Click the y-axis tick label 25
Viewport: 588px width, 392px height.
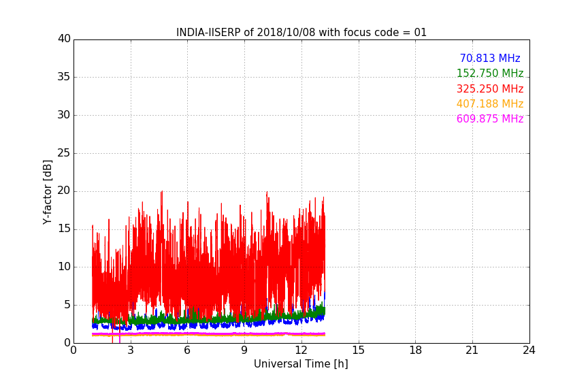64,153
